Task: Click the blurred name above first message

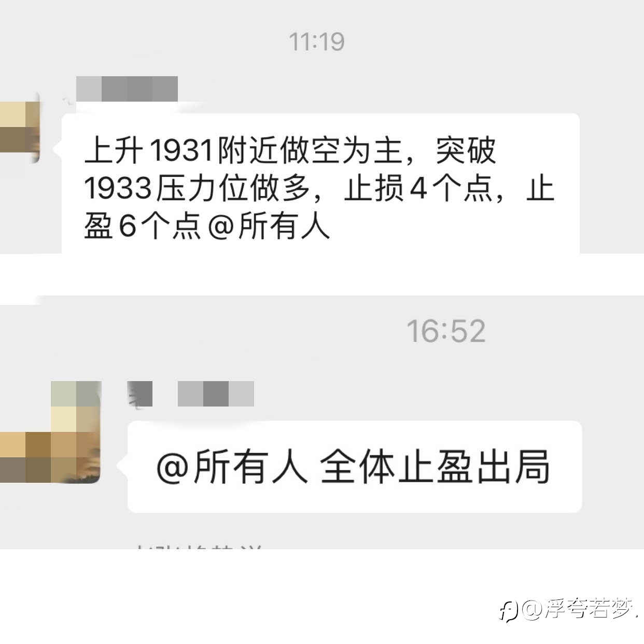Action: [x=127, y=89]
